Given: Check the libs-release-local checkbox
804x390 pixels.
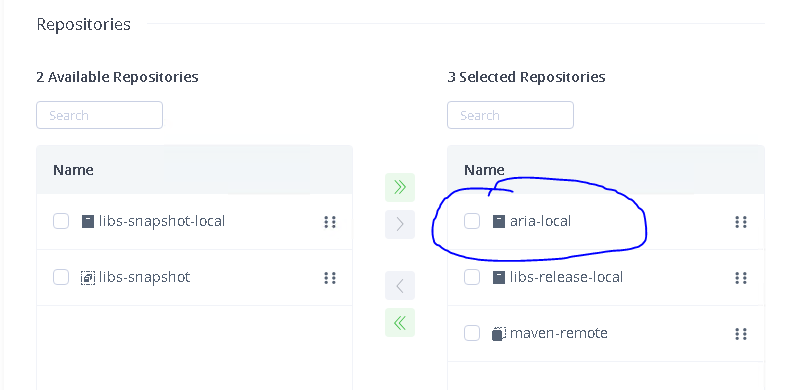Looking at the screenshot, I should [x=472, y=277].
